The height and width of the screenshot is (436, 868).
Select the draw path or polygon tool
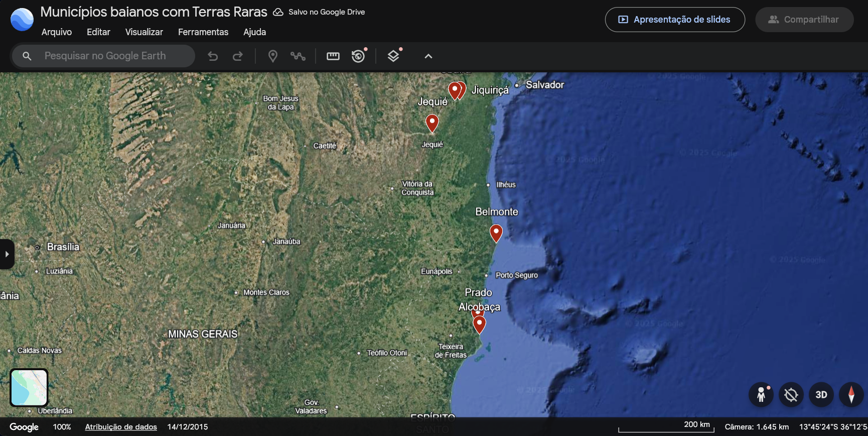coord(298,56)
